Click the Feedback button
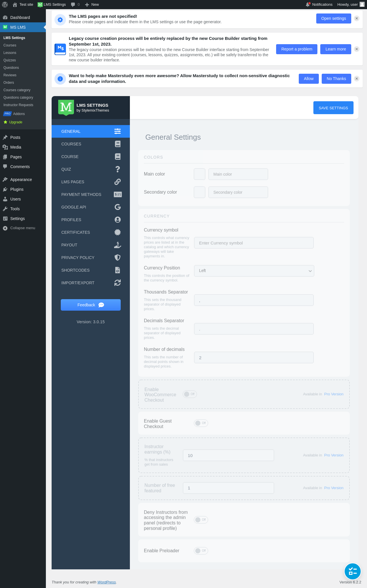This screenshot has height=588, width=367. pos(91,305)
